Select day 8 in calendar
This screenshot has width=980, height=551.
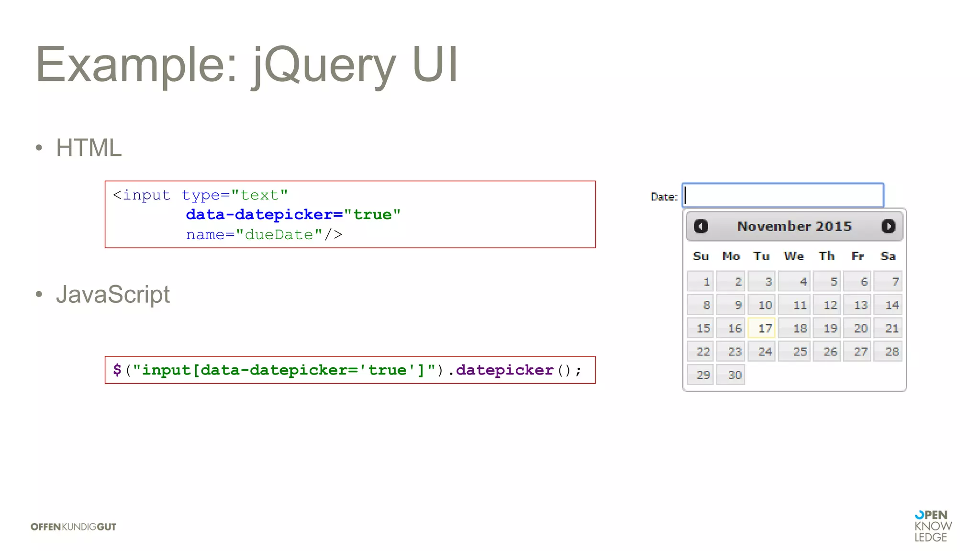(701, 305)
